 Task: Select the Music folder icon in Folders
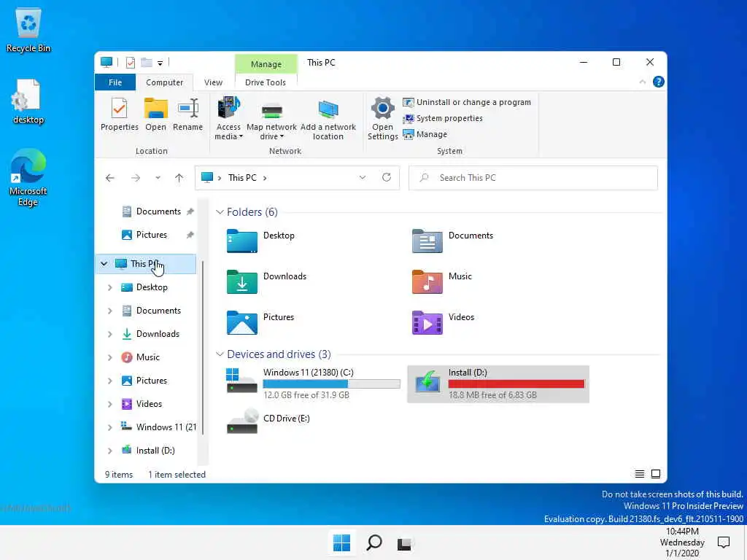pos(427,282)
